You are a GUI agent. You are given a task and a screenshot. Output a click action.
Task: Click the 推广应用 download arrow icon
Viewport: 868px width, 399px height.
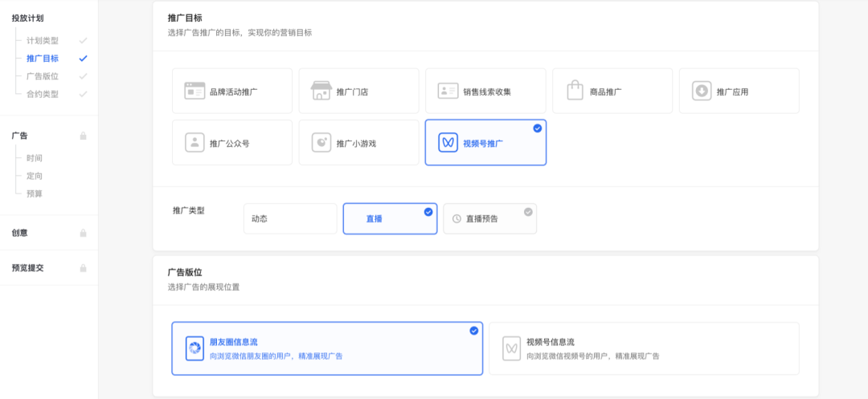(x=702, y=91)
